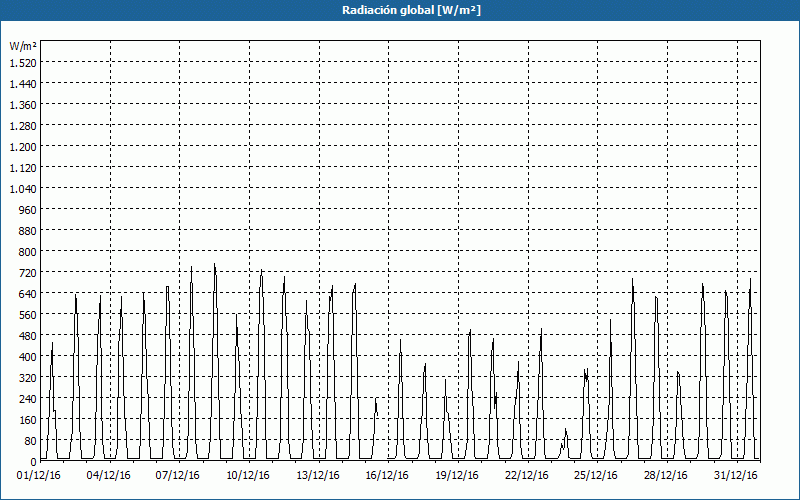This screenshot has height=500, width=800.
Task: Click the 01/12/16 date label
Action: click(39, 476)
